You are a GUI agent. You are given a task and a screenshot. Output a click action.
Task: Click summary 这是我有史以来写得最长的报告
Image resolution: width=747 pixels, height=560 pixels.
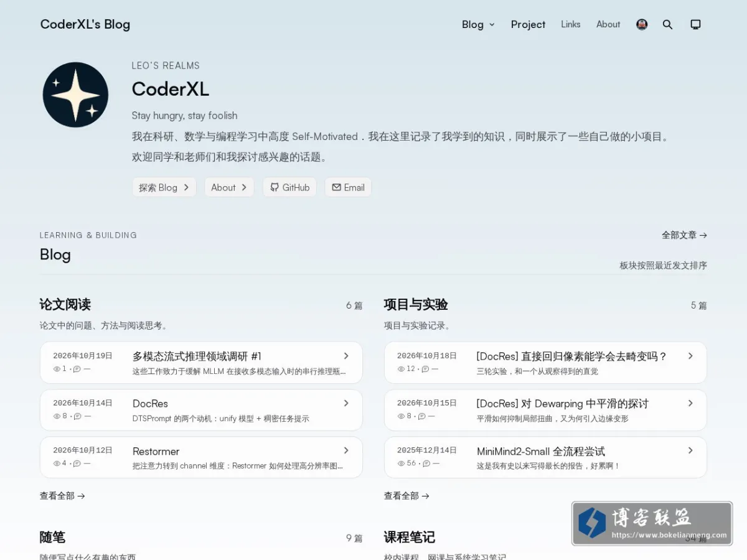pos(548,466)
